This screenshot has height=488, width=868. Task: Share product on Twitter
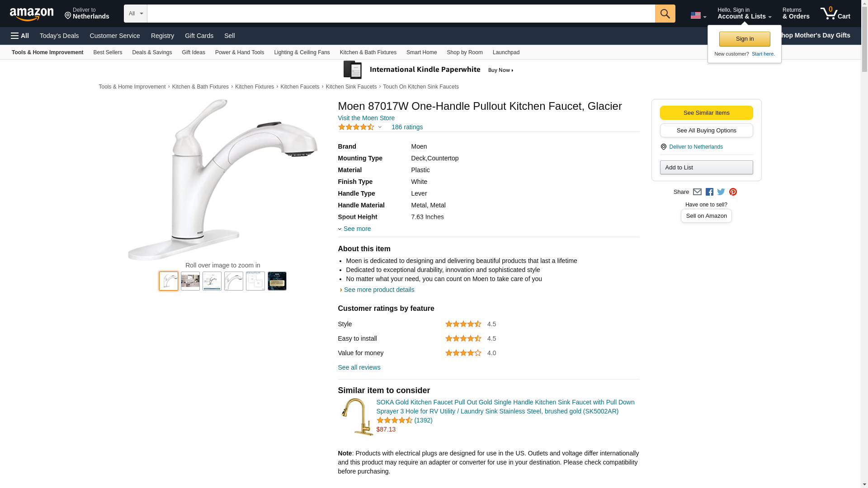721,192
